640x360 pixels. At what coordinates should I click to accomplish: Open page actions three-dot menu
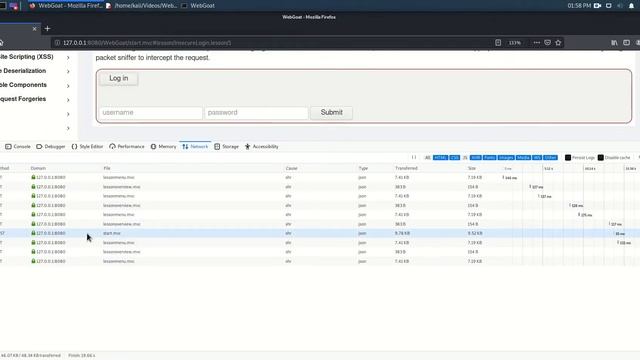[536, 42]
